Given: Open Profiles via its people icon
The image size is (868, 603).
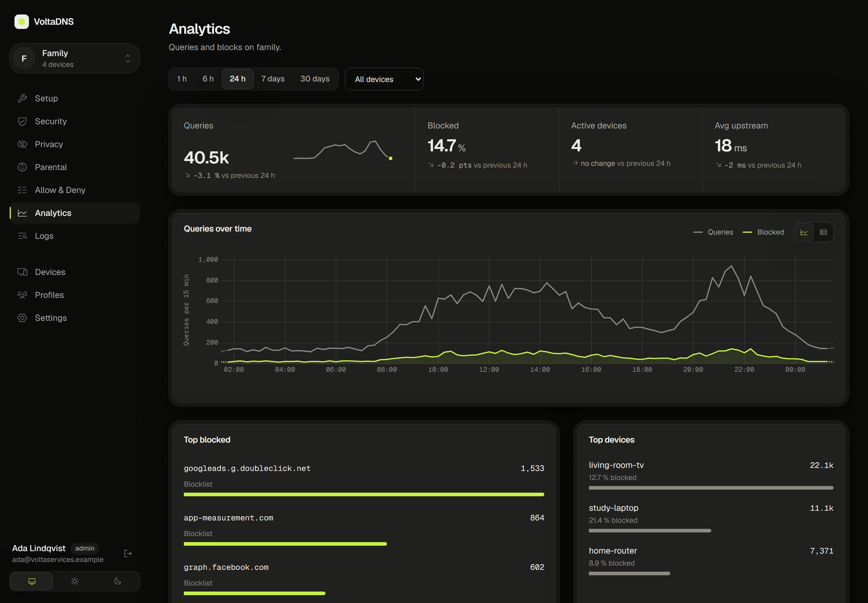Looking at the screenshot, I should point(22,295).
